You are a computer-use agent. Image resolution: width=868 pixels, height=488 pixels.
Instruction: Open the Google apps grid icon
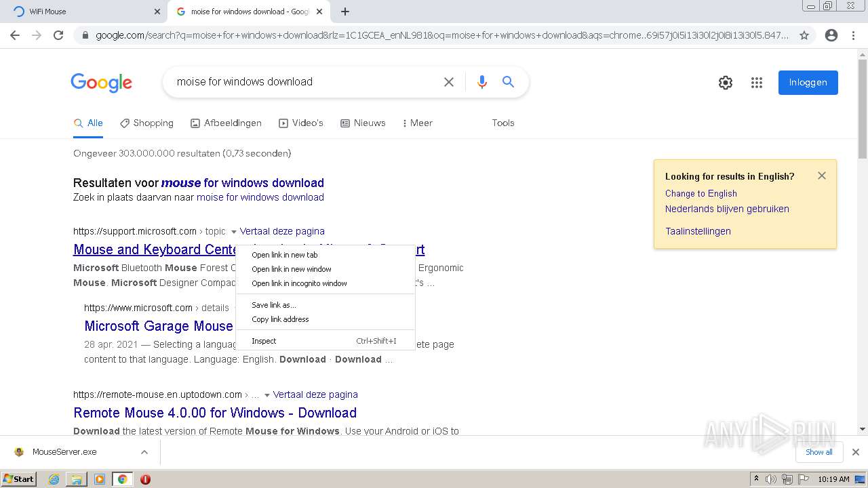point(757,83)
